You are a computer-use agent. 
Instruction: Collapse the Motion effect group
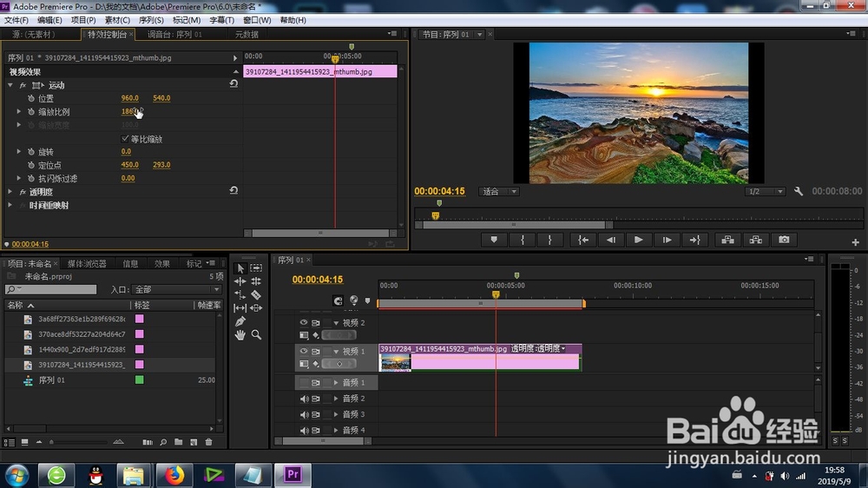[10, 85]
